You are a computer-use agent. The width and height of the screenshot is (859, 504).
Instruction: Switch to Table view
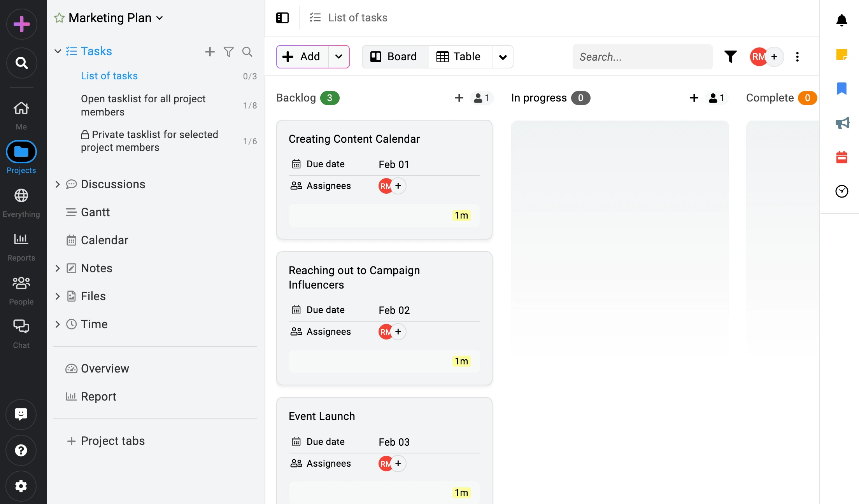[x=461, y=57]
